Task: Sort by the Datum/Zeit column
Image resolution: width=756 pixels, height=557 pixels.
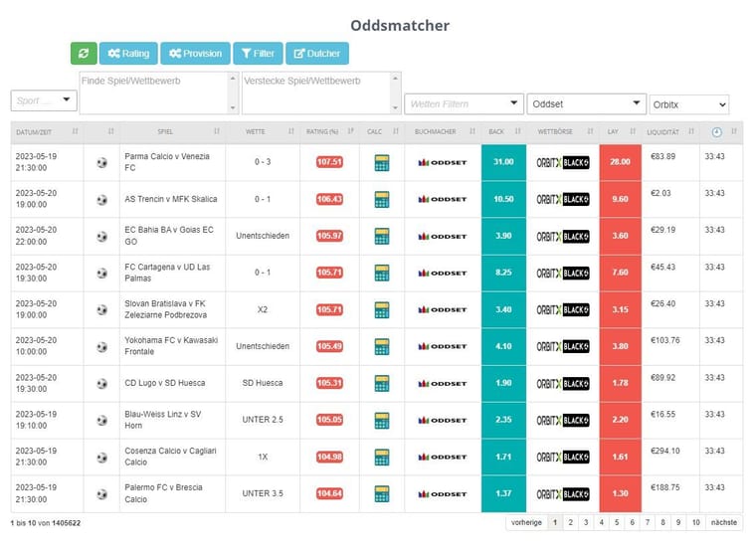Action: 47,131
